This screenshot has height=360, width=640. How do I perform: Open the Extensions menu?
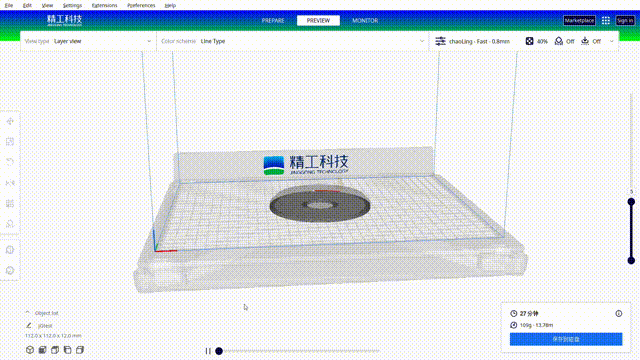(104, 5)
